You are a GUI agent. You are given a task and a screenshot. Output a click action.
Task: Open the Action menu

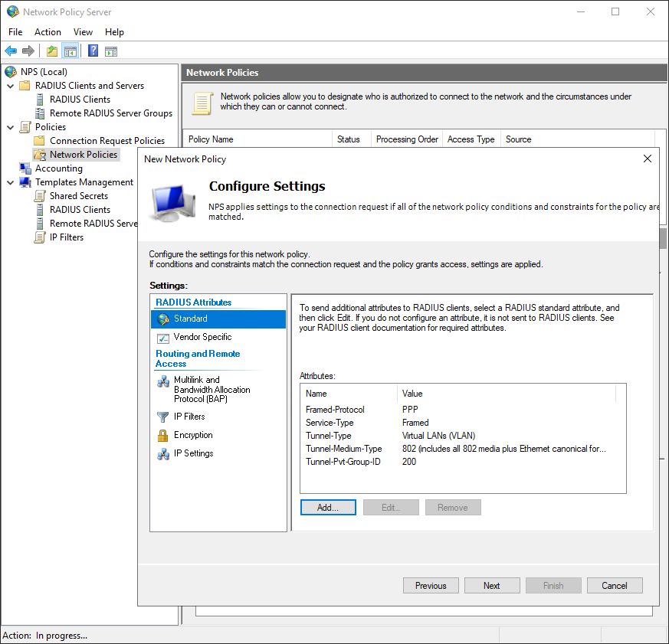[x=48, y=32]
